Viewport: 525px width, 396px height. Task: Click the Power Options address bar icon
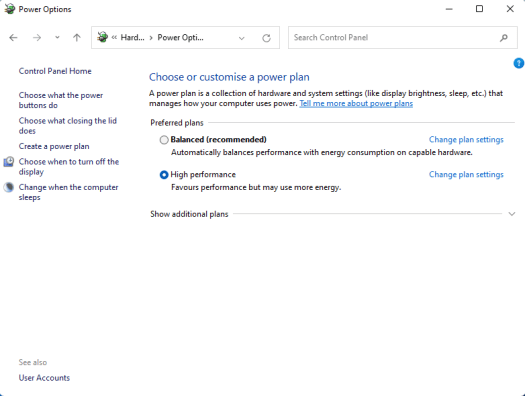point(102,37)
